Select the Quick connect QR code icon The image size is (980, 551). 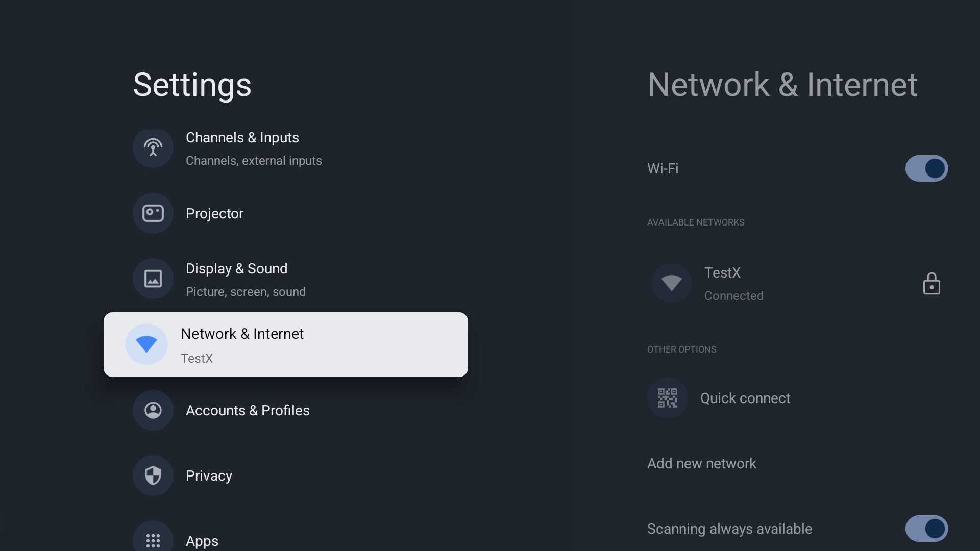[668, 398]
